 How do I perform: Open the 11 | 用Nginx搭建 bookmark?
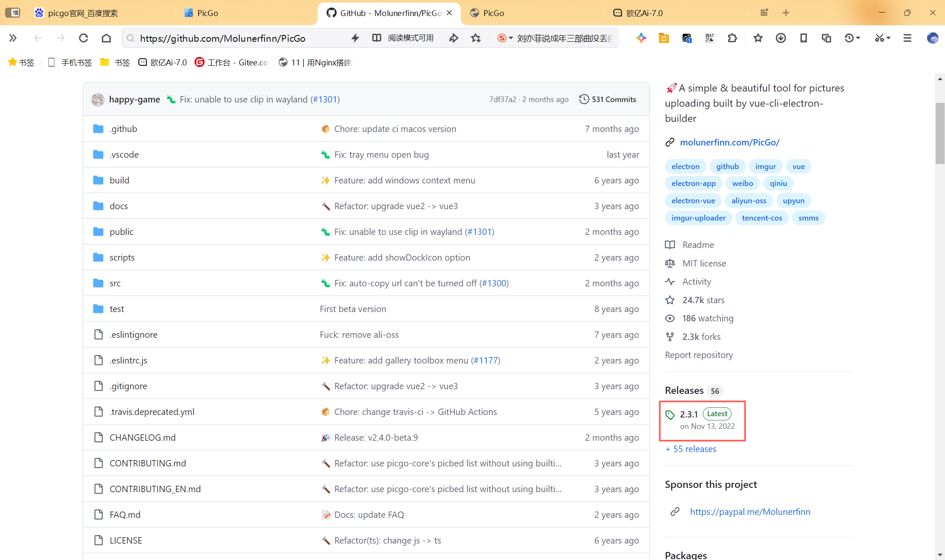[x=315, y=62]
